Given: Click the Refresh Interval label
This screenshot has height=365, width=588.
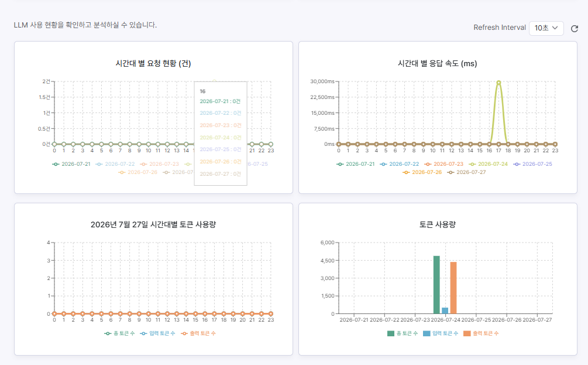Looking at the screenshot, I should (500, 28).
